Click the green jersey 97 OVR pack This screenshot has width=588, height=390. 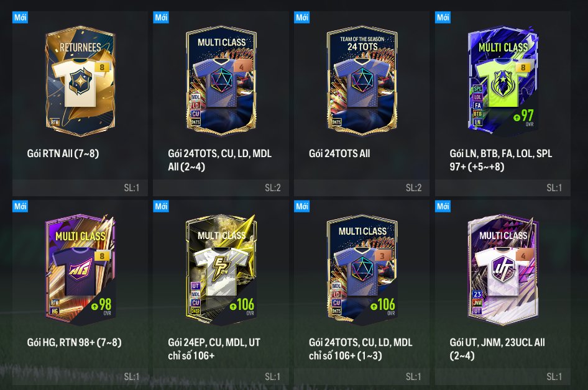point(503,81)
